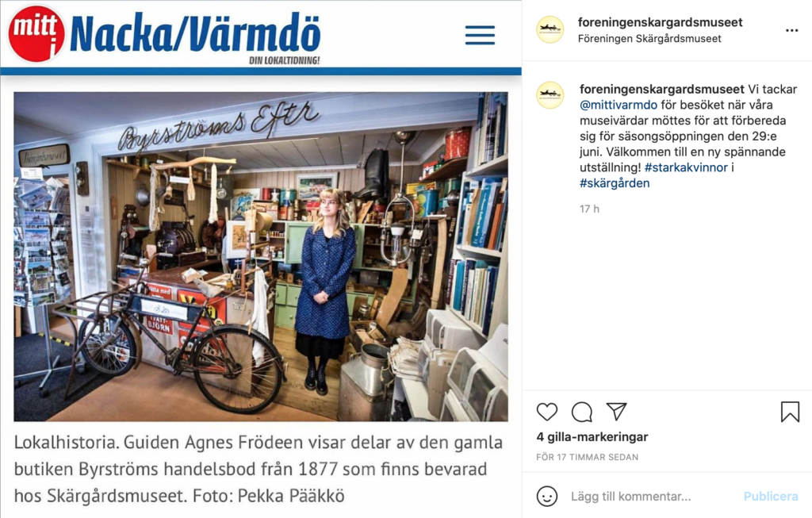Focus the Lägg till kommentar field
Screen dimensions: 812x518
pos(653,497)
